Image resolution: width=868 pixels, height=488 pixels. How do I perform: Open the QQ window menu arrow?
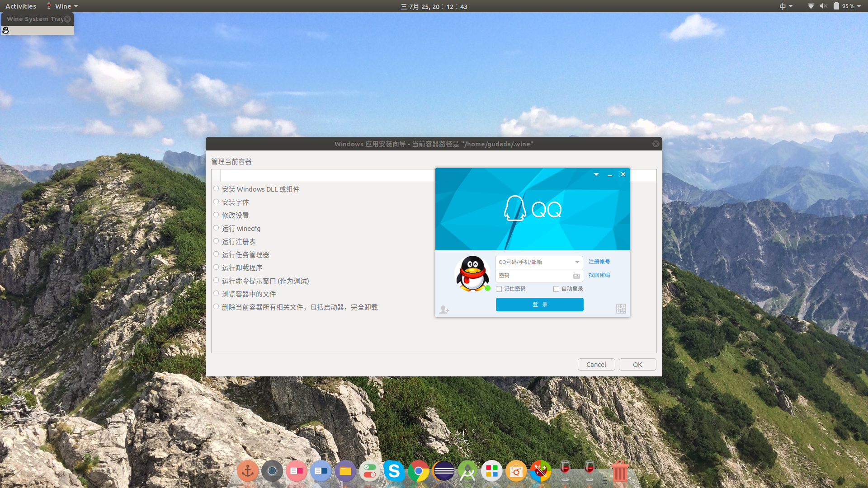coord(595,174)
